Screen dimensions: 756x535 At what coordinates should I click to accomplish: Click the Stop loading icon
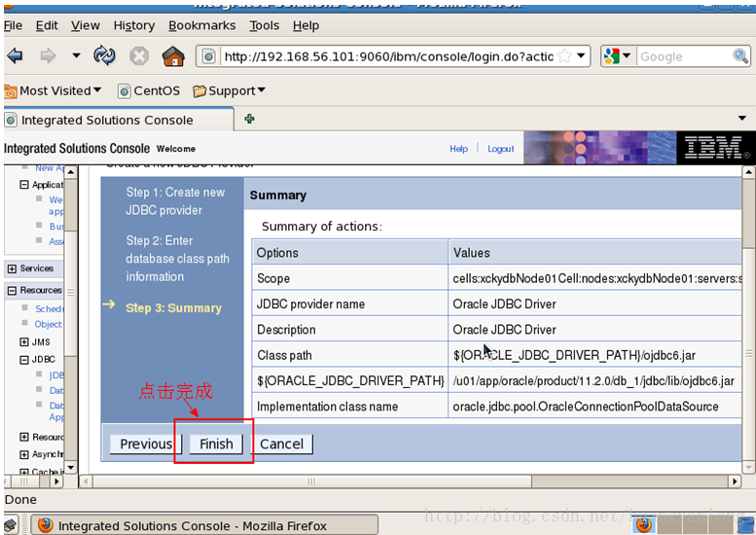pyautogui.click(x=139, y=55)
